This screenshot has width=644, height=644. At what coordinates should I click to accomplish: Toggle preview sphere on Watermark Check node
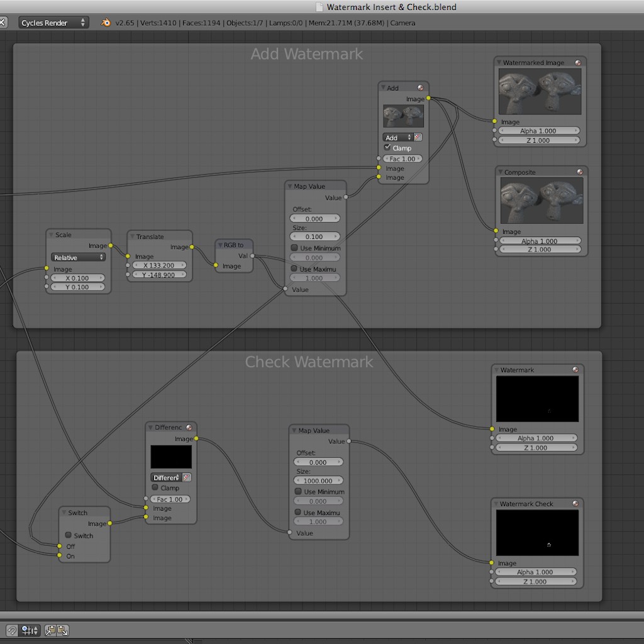pos(575,504)
